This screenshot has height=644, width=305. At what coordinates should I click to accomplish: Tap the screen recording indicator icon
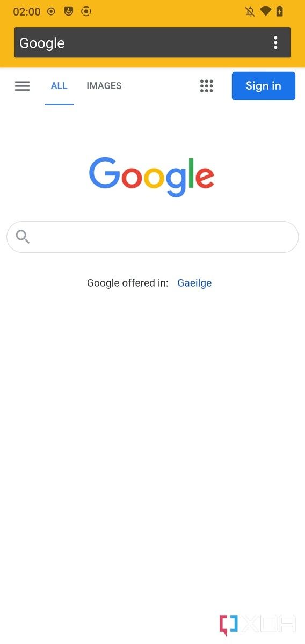click(x=86, y=11)
